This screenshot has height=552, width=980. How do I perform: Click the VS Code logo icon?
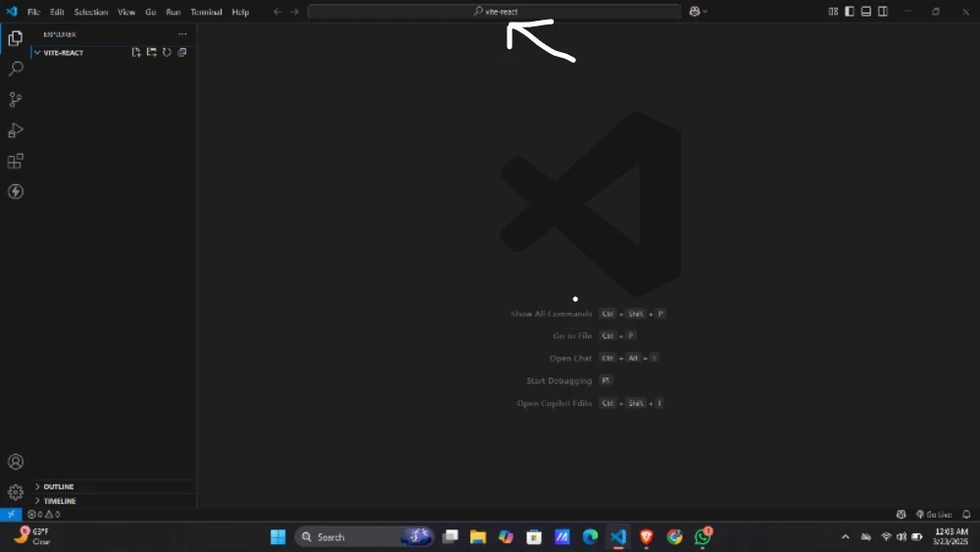tap(11, 11)
